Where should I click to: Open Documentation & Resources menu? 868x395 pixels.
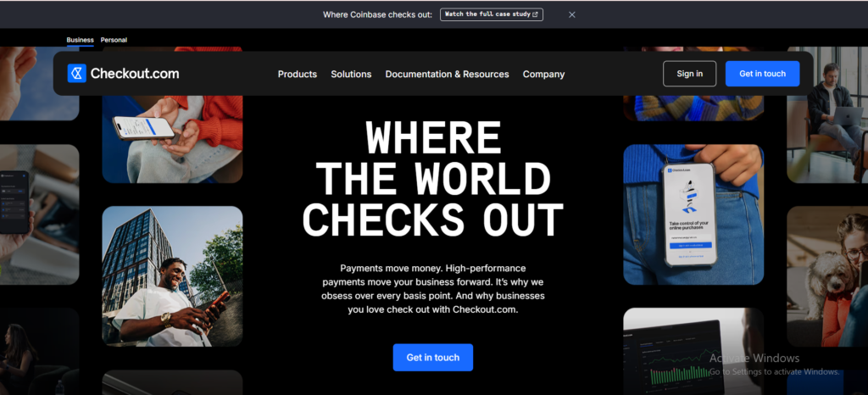point(448,74)
